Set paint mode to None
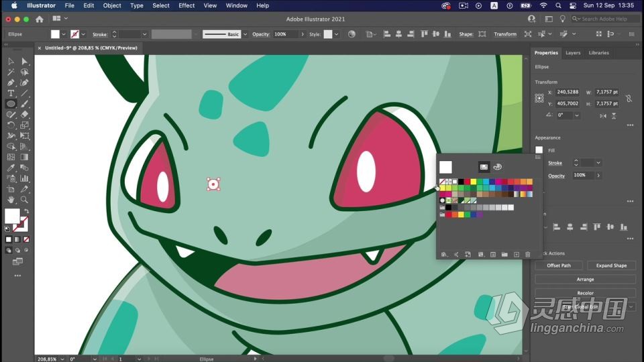The image size is (644, 362). click(x=26, y=239)
